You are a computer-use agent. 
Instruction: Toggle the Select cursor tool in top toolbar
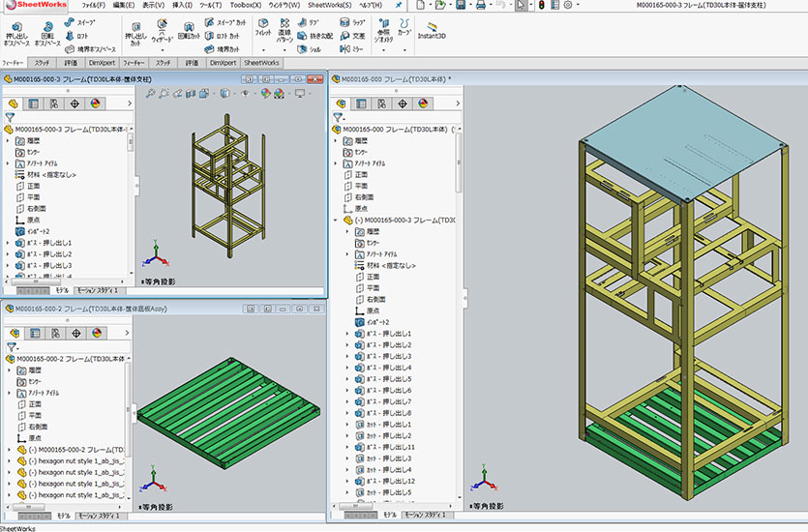pyautogui.click(x=521, y=5)
